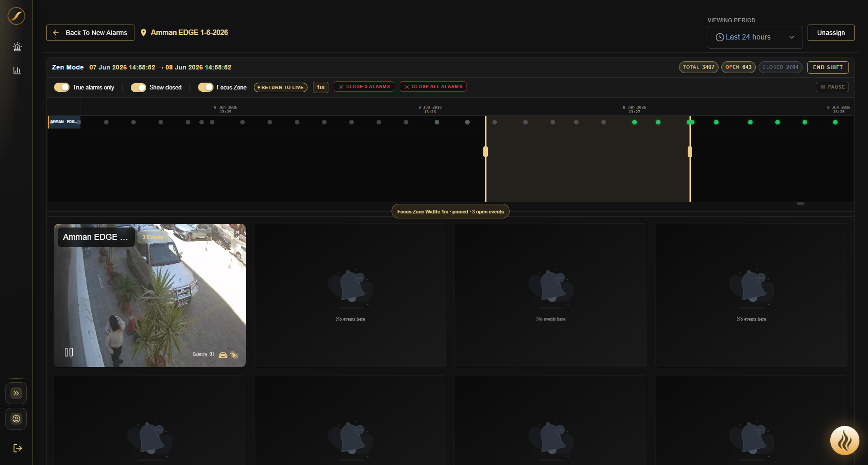868x465 pixels.
Task: Click the 3 Events badge on camera feed
Action: 153,237
